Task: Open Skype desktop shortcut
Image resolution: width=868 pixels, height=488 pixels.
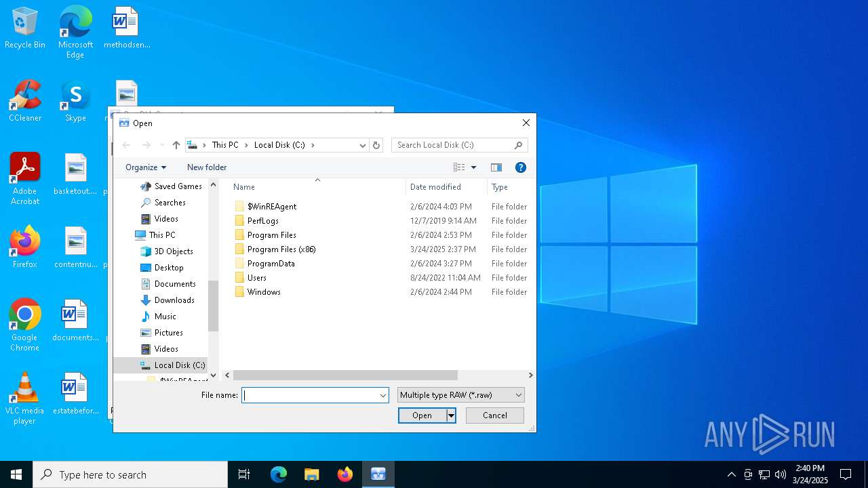Action: (75, 102)
